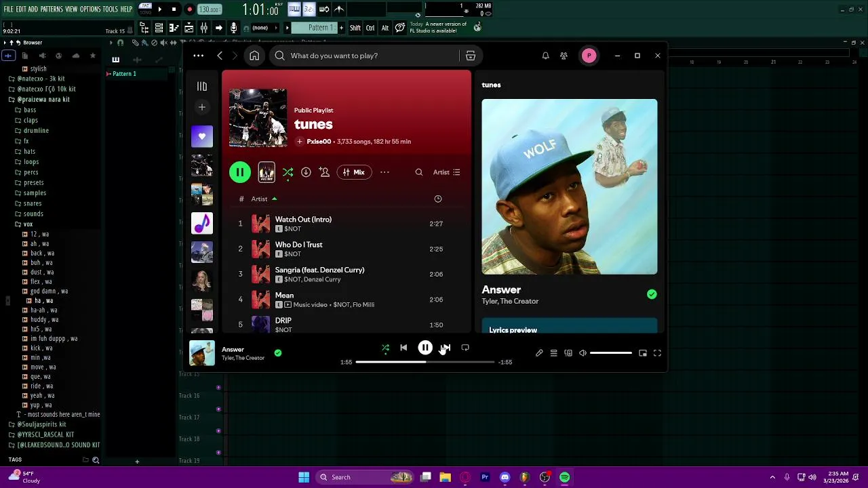Seek within the Spotify song progress bar
Screen dimensions: 868x488
pyautogui.click(x=425, y=362)
